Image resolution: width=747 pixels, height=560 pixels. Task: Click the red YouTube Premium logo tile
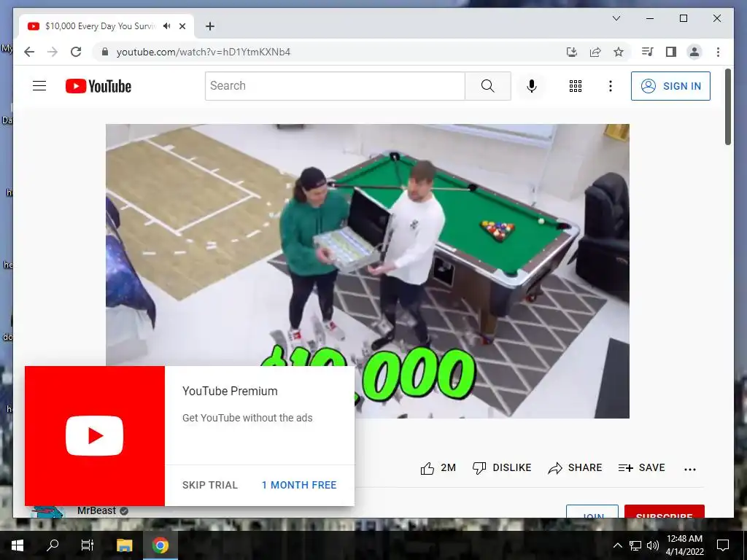click(95, 436)
